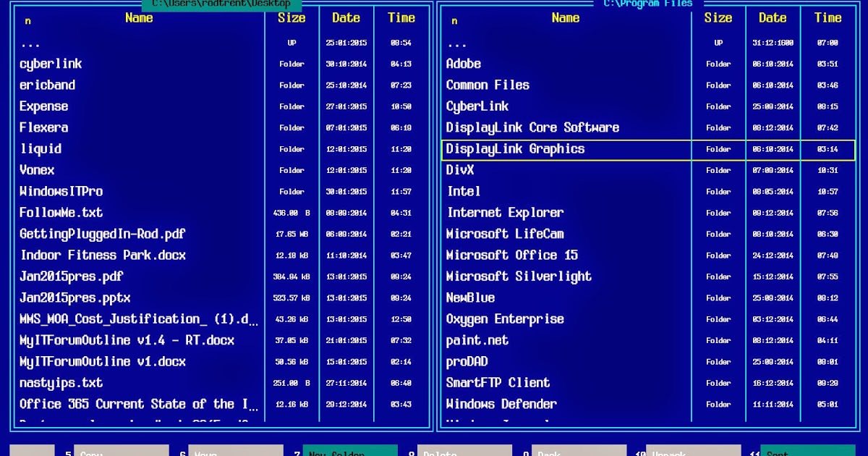868x456 pixels.
Task: Click the C:\Program Files path title
Action: click(x=649, y=3)
